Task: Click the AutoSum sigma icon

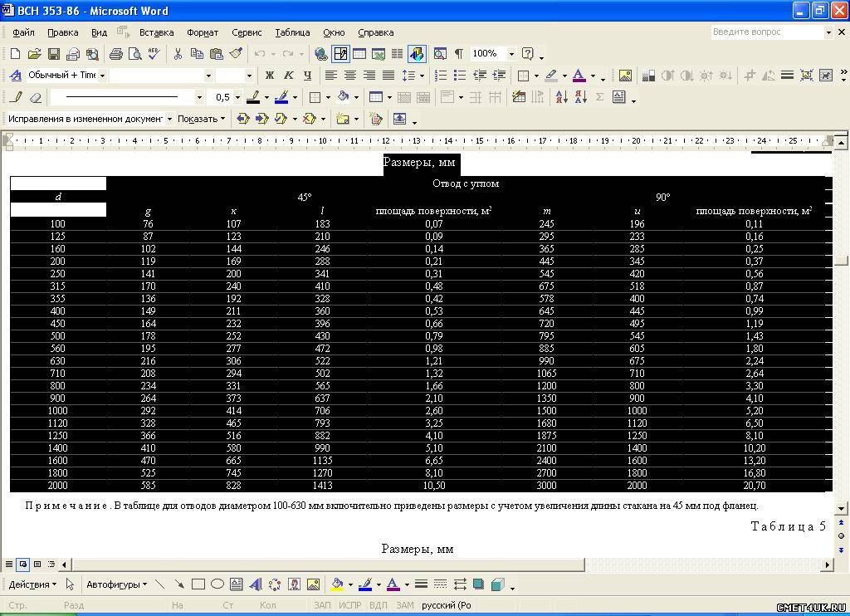Action: click(x=599, y=97)
